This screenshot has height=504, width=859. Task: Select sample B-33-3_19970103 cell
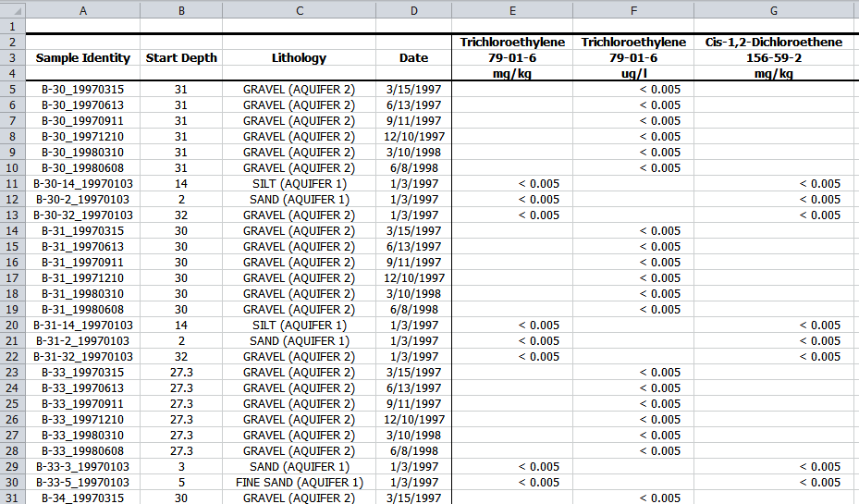(x=83, y=466)
